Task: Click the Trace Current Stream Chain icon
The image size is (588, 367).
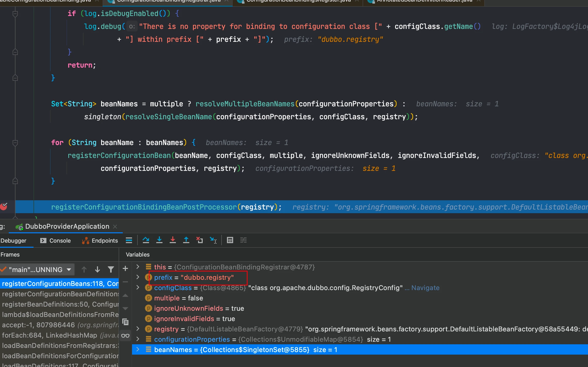Action: tap(243, 240)
